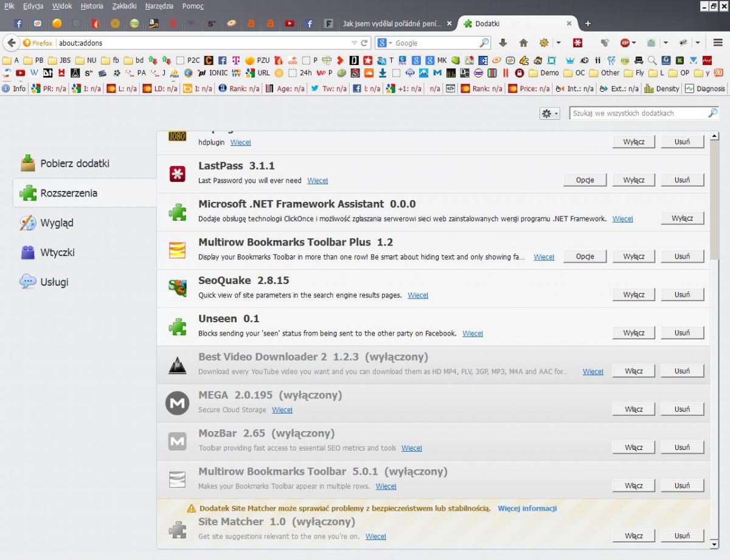Click Więcej informacji about Site Matcher
The width and height of the screenshot is (730, 560).
[527, 508]
